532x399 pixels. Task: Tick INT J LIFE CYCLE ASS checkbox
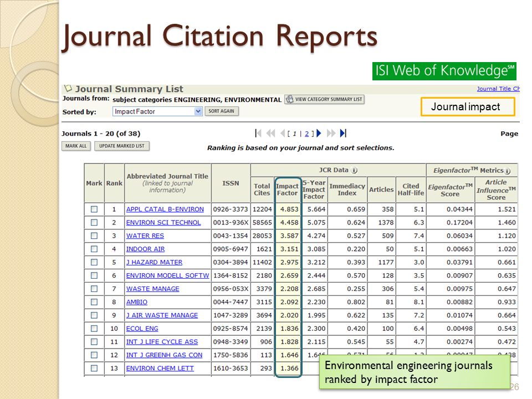94,342
